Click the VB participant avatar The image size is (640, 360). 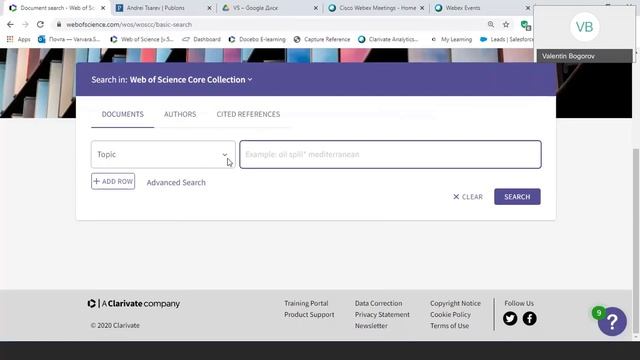tap(584, 27)
